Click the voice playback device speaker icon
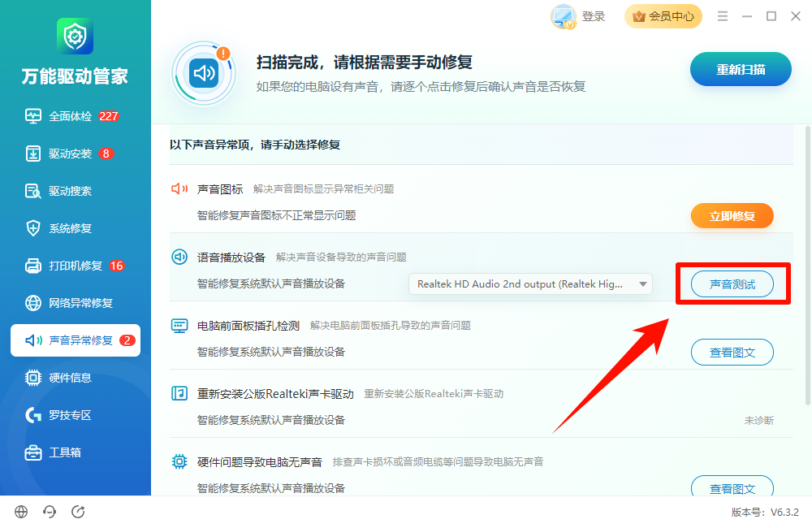The height and width of the screenshot is (528, 812). 179,257
